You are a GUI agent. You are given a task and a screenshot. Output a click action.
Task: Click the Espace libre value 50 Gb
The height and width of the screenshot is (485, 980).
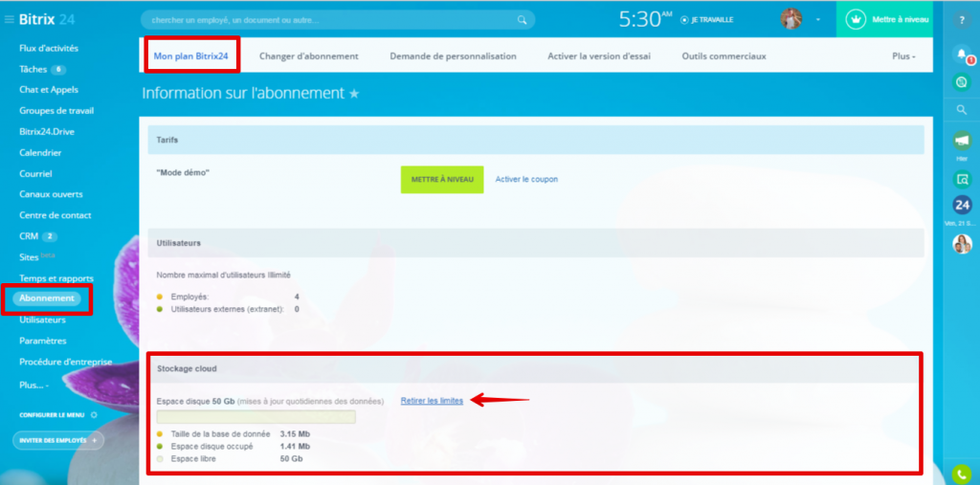[x=291, y=459]
